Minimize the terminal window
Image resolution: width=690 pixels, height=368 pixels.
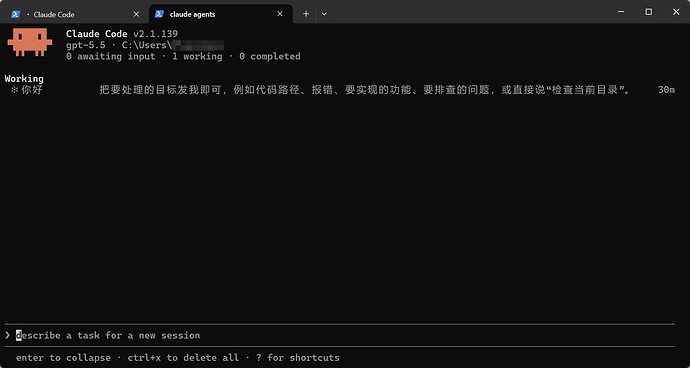[x=621, y=12]
